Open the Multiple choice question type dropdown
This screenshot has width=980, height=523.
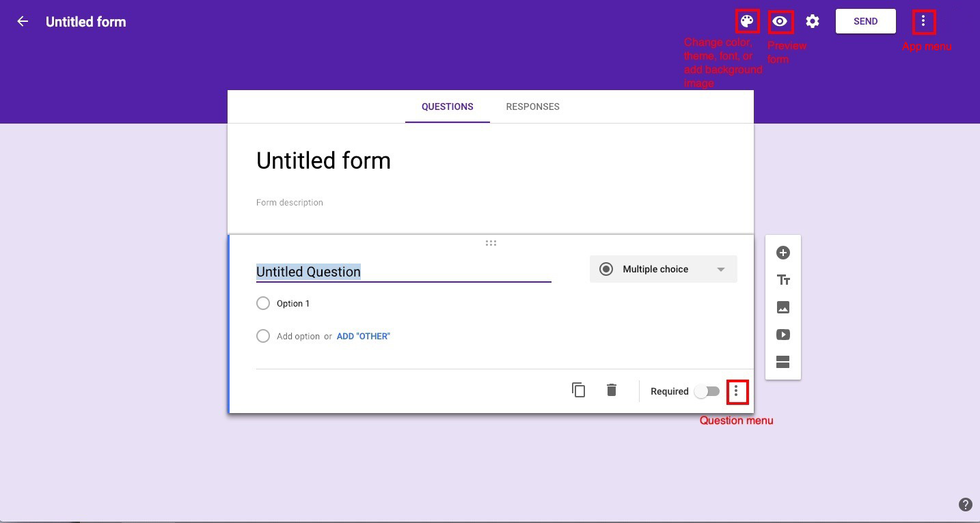[x=662, y=269]
